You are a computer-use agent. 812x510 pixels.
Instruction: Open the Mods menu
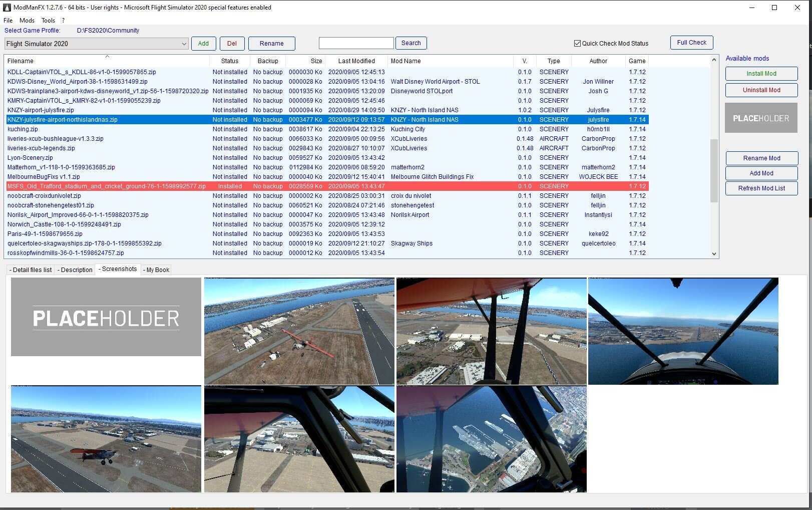point(27,21)
